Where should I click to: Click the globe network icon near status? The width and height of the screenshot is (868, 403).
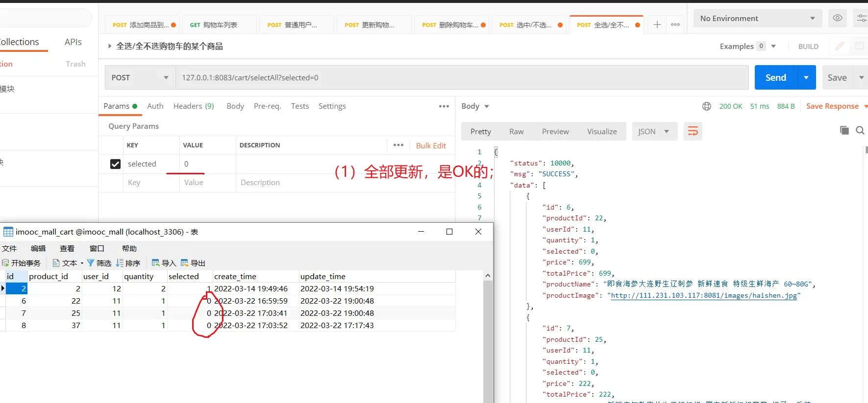(706, 106)
